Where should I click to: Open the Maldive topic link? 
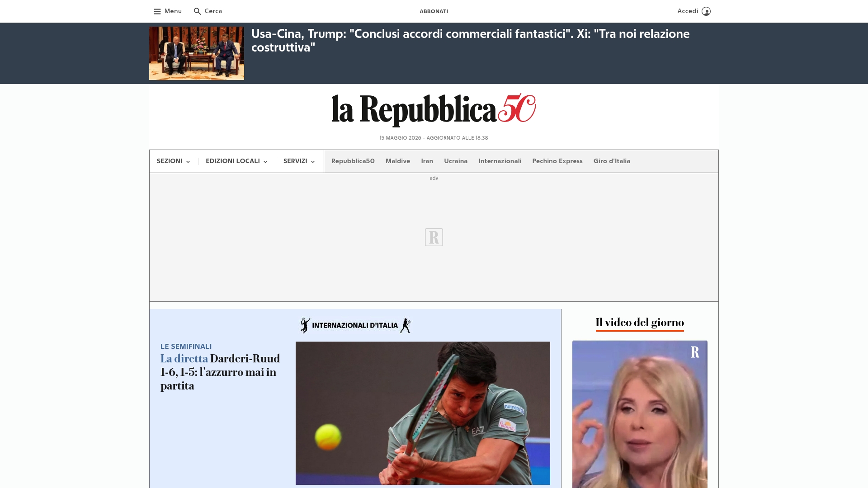[398, 161]
